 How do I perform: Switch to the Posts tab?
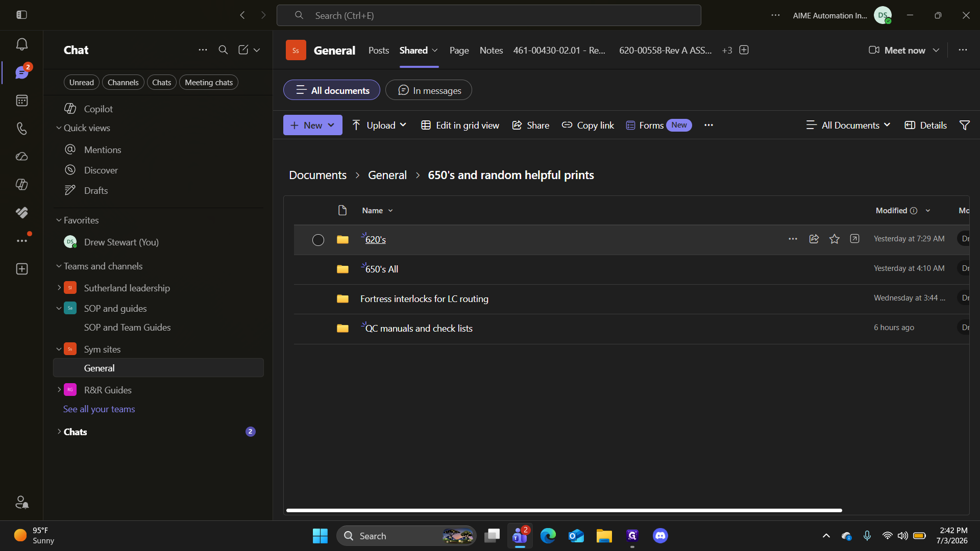tap(379, 51)
